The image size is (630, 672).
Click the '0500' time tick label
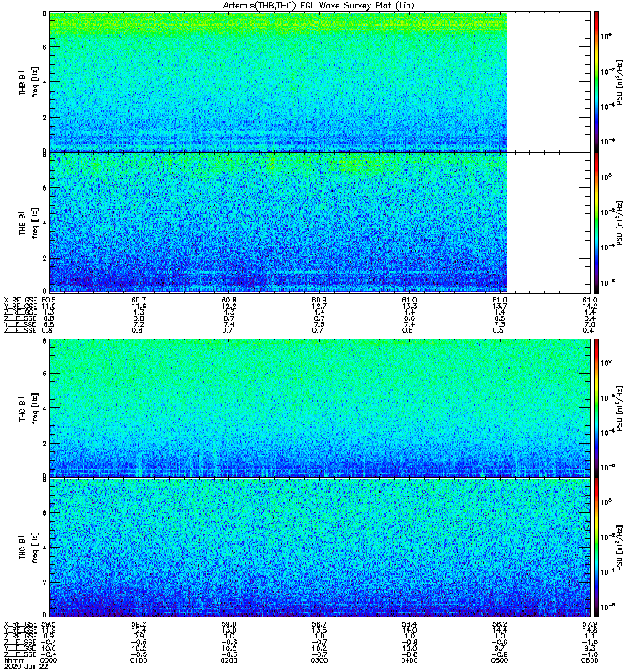pyautogui.click(x=500, y=660)
